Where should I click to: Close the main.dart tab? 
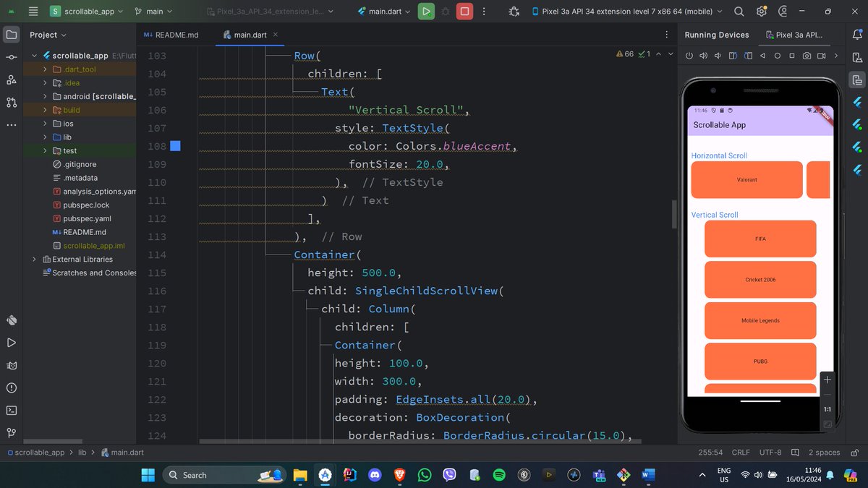(x=276, y=35)
